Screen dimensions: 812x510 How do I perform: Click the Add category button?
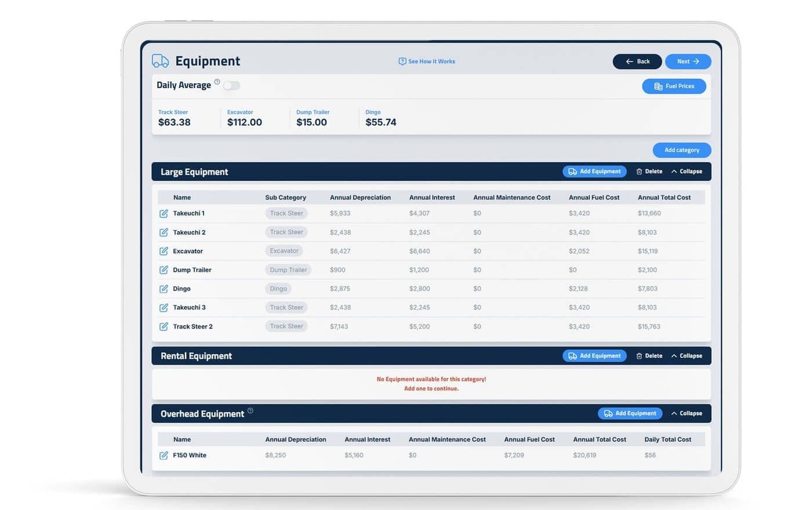681,150
